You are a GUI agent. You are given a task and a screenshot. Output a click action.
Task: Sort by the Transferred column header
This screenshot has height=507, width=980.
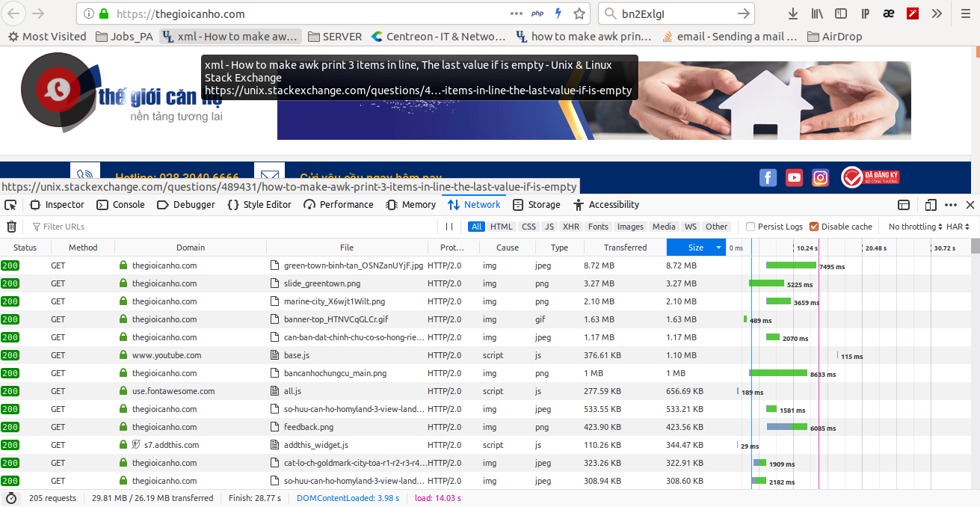tap(626, 248)
